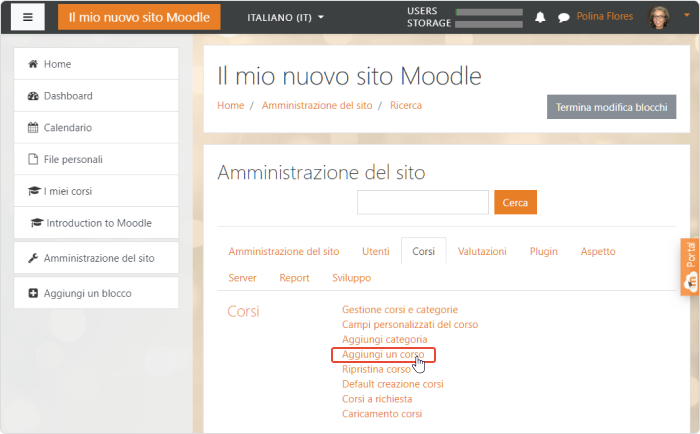Click the Termina modifica blocchi button
Image resolution: width=700 pixels, height=434 pixels.
coord(611,107)
